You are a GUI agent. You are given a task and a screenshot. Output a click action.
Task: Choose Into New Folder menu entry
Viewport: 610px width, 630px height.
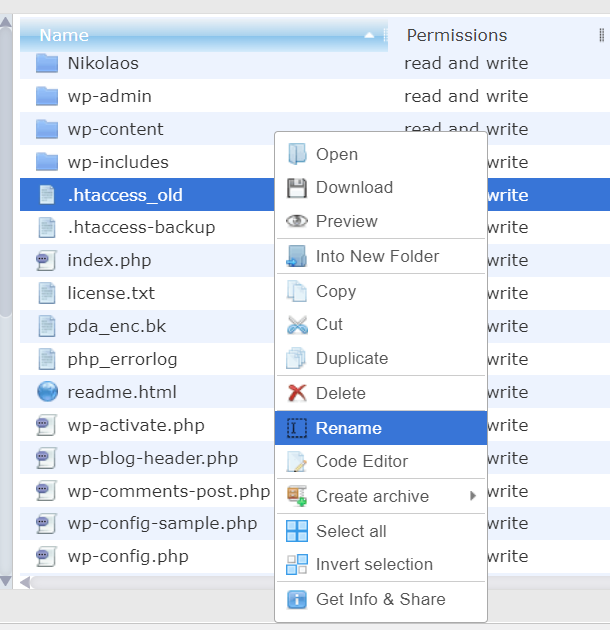[381, 256]
